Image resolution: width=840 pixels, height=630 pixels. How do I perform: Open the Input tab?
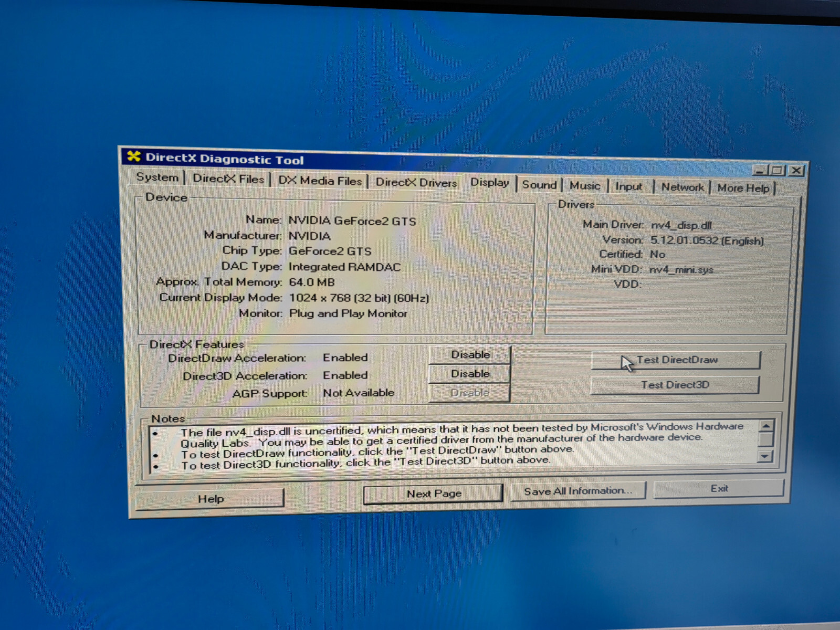click(x=628, y=186)
